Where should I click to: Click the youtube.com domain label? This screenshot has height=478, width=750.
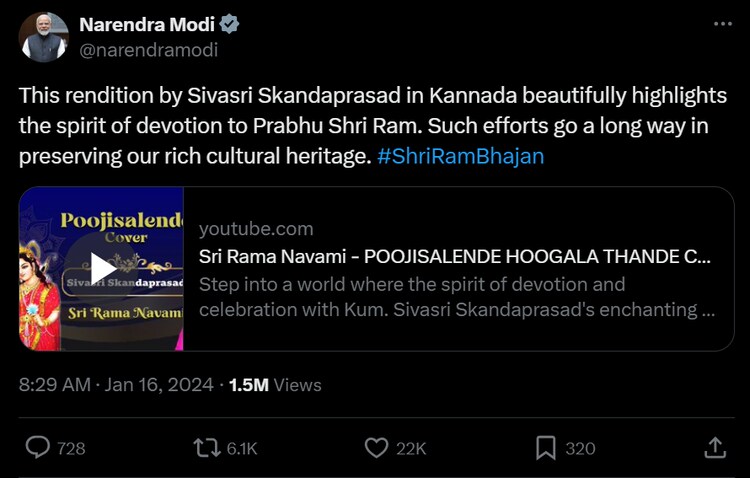[256, 229]
